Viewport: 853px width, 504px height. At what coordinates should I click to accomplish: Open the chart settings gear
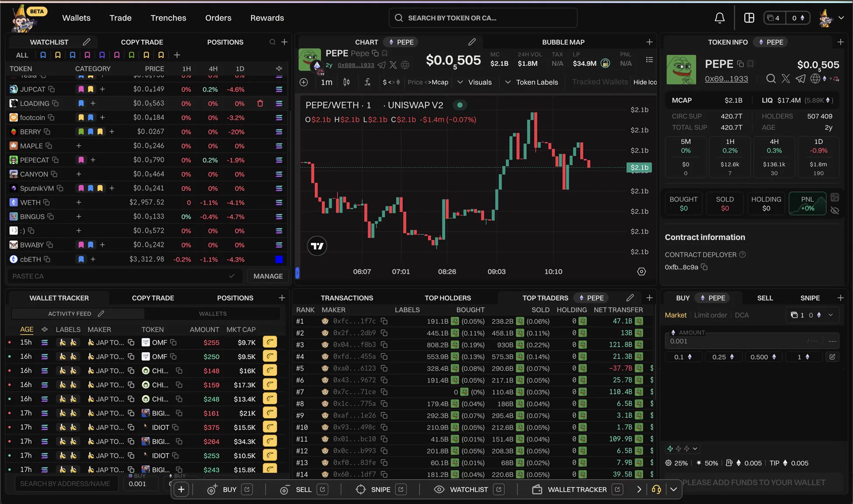641,271
